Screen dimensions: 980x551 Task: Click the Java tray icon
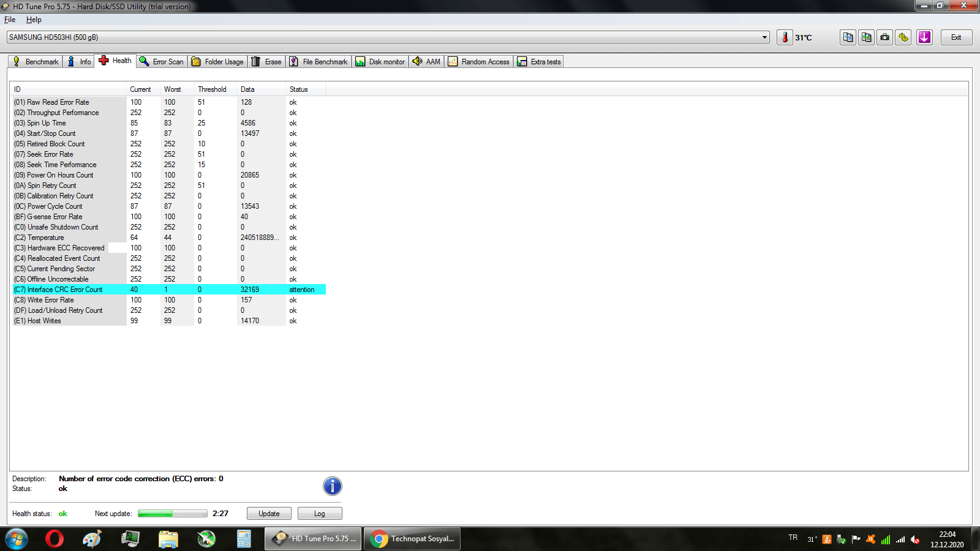[826, 539]
